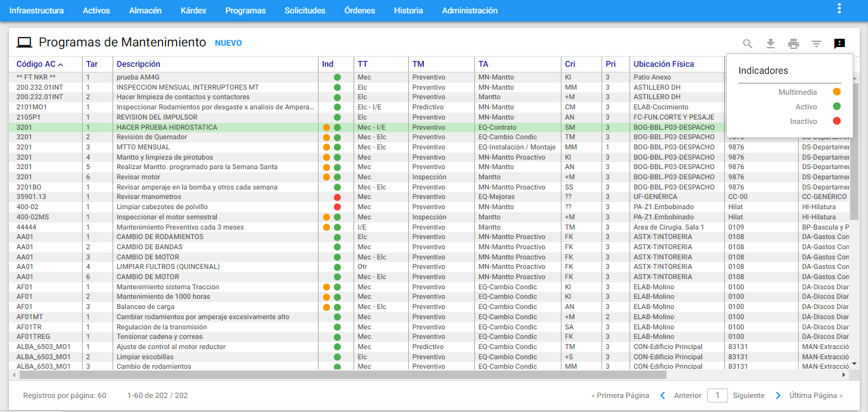Click the left chevron beside Anterior
This screenshot has height=412, width=868.
pyautogui.click(x=663, y=395)
